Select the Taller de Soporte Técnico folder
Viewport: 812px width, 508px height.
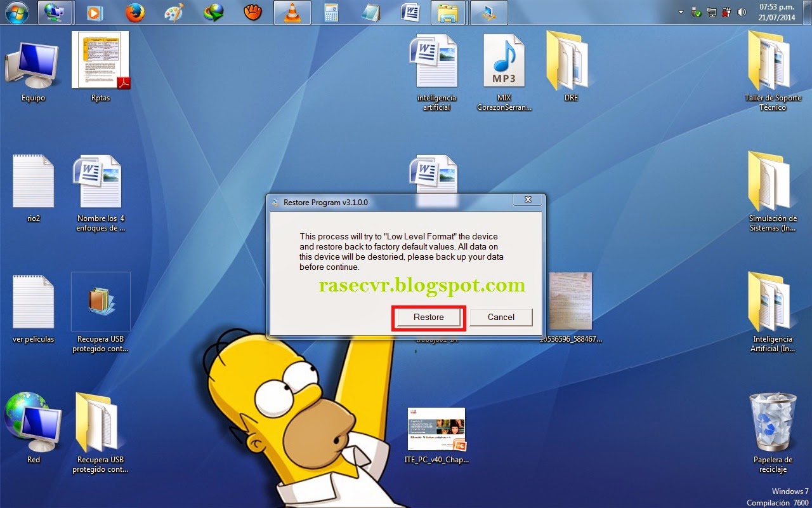[x=773, y=71]
